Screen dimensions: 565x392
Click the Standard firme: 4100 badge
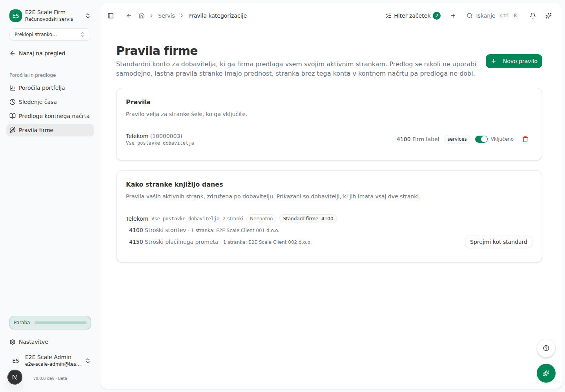[308, 219]
